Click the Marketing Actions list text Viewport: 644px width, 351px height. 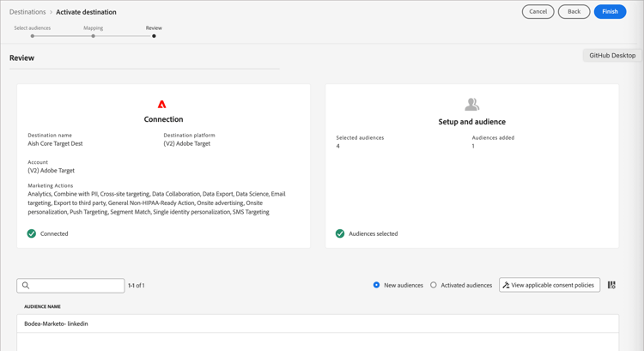coord(156,203)
